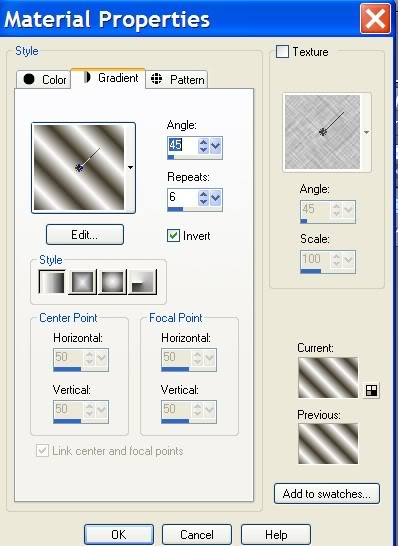Click the Current gradient swatch
The height and width of the screenshot is (546, 398).
click(x=328, y=377)
